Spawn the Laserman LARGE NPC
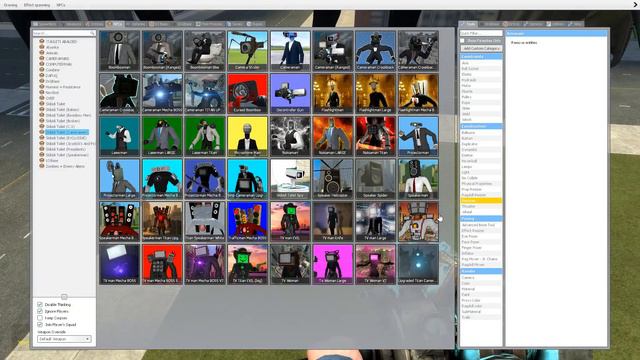Viewport: 640px width, 360px height. click(x=162, y=136)
